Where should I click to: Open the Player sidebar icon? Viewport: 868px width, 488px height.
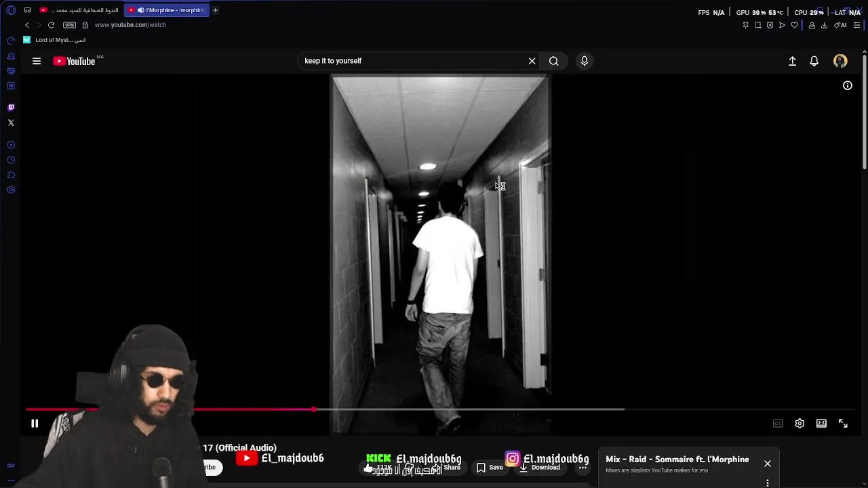point(11,145)
